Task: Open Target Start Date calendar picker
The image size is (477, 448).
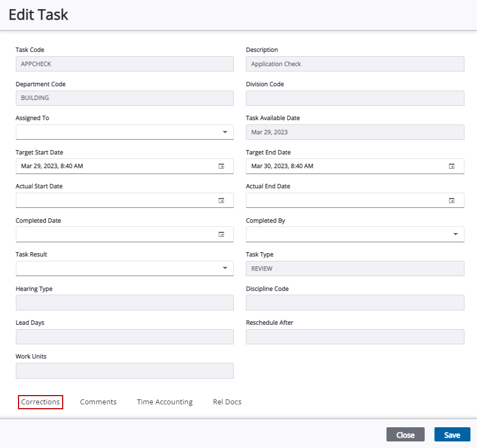Action: pos(221,166)
